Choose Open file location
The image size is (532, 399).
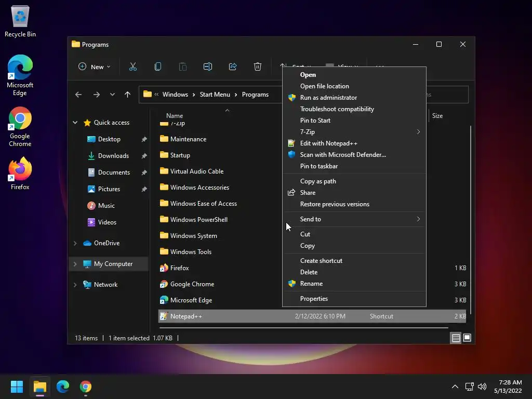(x=354, y=86)
